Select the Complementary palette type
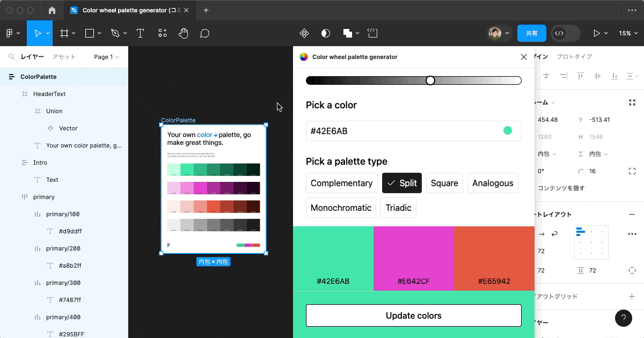Image resolution: width=644 pixels, height=338 pixels. pos(341,183)
